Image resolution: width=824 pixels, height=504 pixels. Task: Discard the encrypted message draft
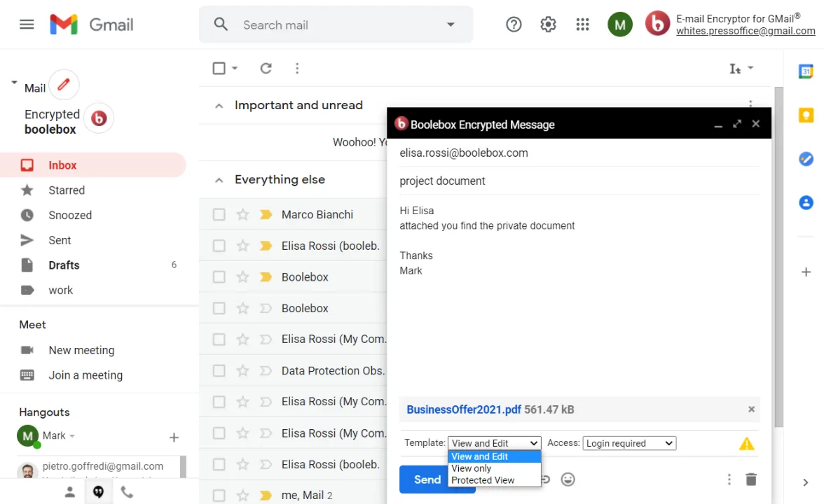751,479
